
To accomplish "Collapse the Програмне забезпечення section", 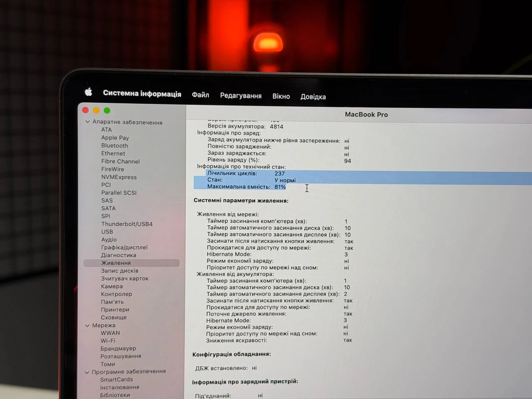I will coord(87,371).
